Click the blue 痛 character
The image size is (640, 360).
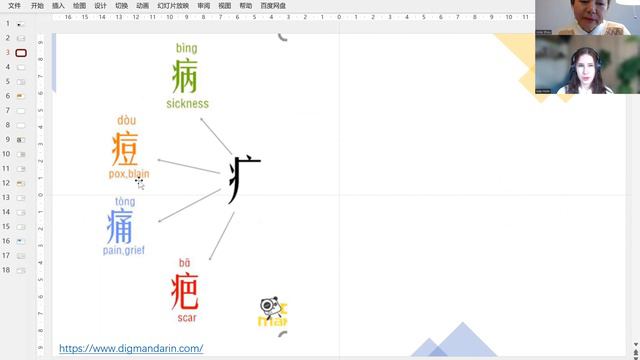[120, 226]
